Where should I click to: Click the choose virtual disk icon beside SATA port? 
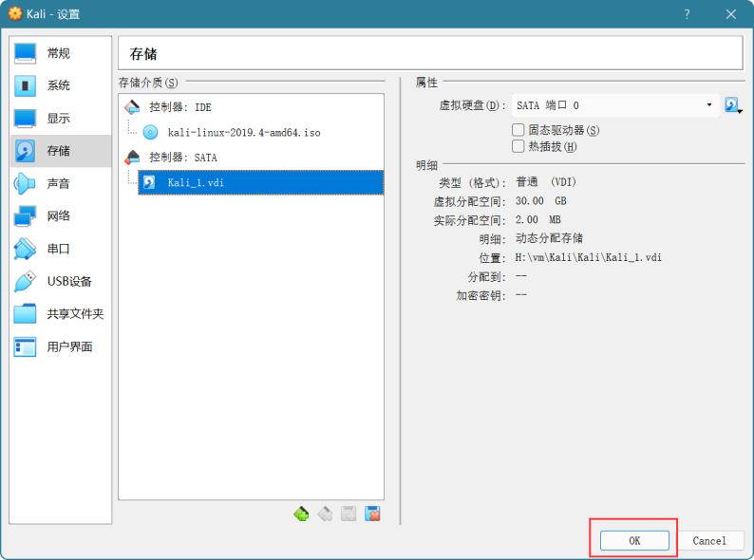pyautogui.click(x=733, y=105)
